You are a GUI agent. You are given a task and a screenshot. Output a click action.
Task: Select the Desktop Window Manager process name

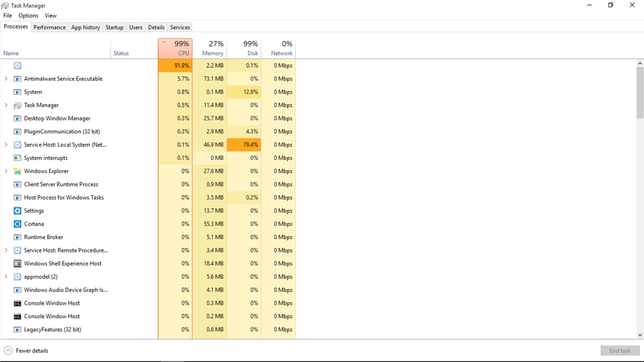click(x=57, y=118)
